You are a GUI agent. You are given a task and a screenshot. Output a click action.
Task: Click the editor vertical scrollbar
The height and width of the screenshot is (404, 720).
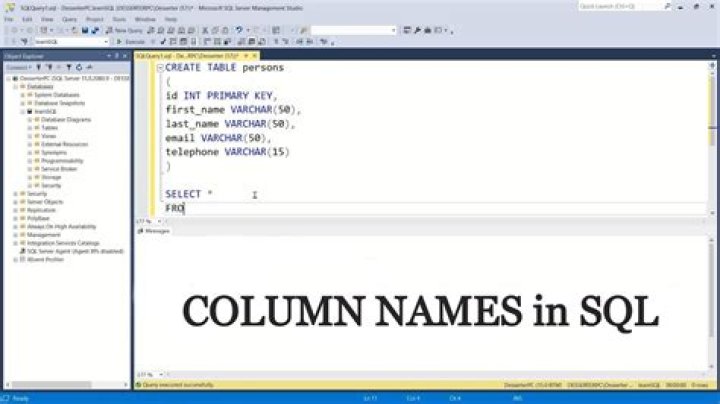(x=713, y=140)
